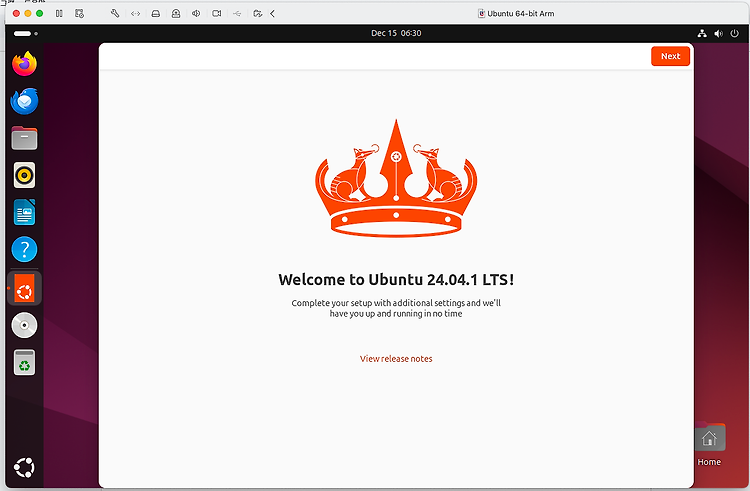Click the camera icon in VM toolbar
The image size is (750, 491).
tap(217, 13)
